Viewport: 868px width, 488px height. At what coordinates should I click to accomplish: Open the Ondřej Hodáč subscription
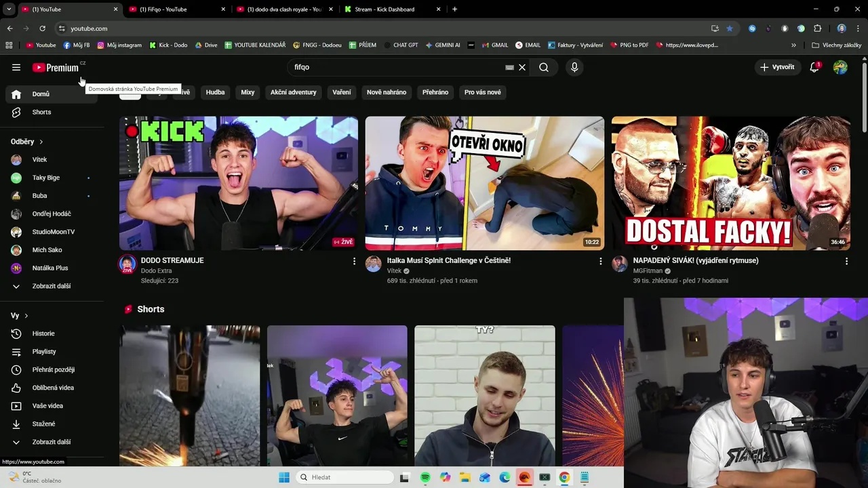52,213
